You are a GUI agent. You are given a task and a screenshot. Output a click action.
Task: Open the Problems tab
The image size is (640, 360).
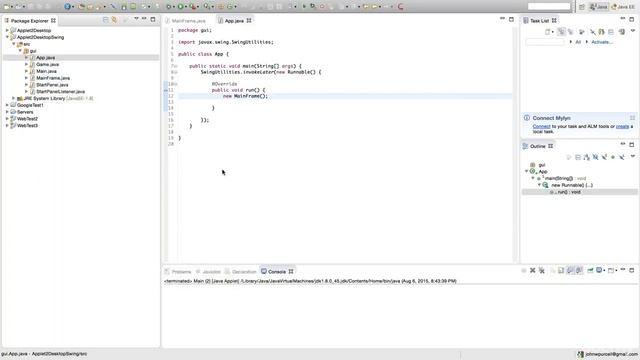[178, 271]
